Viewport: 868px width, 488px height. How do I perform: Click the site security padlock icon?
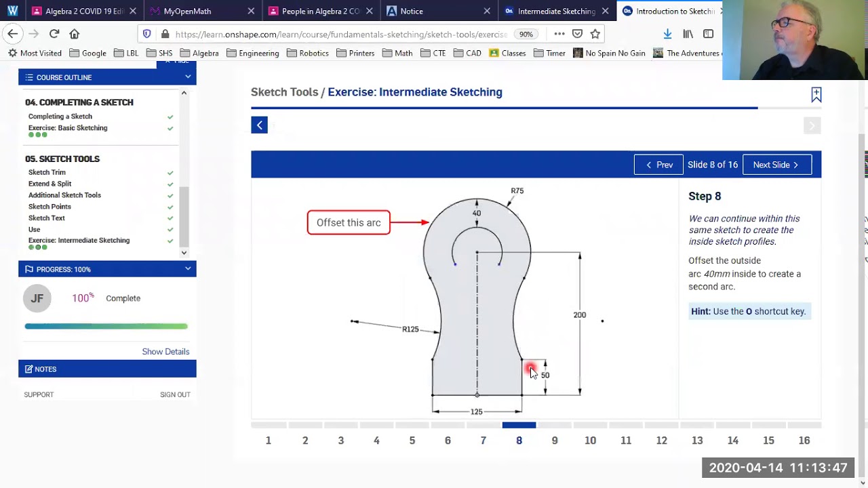pyautogui.click(x=165, y=34)
